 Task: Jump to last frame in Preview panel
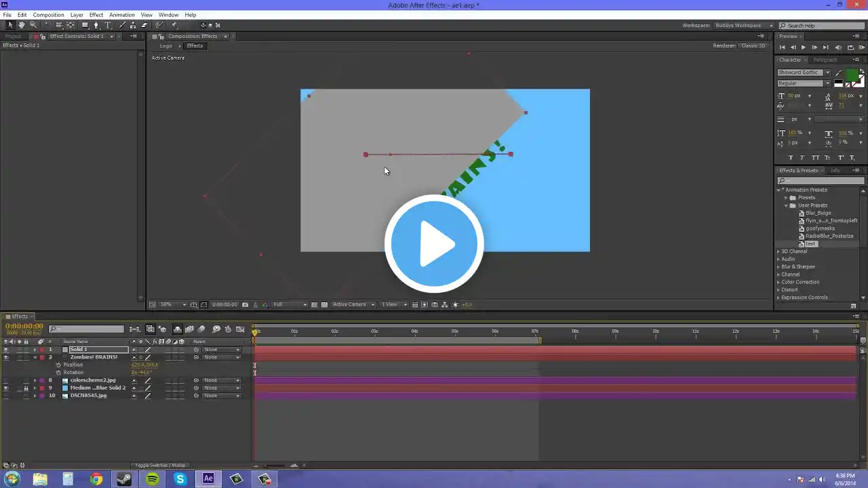tap(825, 47)
